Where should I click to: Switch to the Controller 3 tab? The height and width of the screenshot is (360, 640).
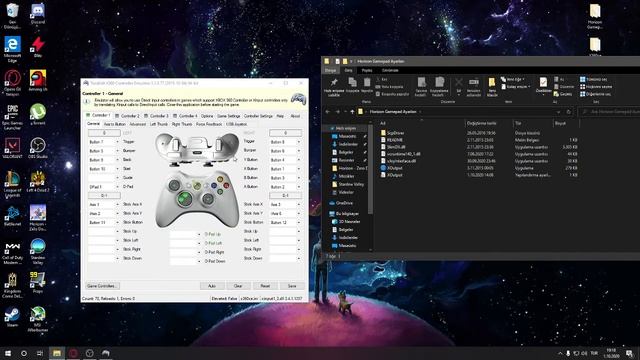[x=156, y=116]
